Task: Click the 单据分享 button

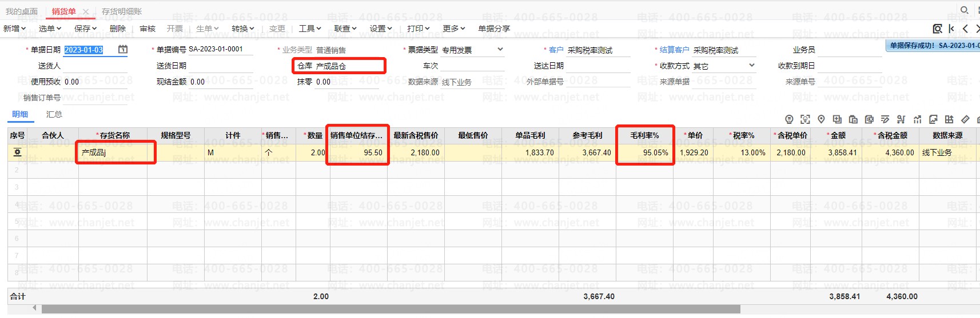Action: [494, 29]
